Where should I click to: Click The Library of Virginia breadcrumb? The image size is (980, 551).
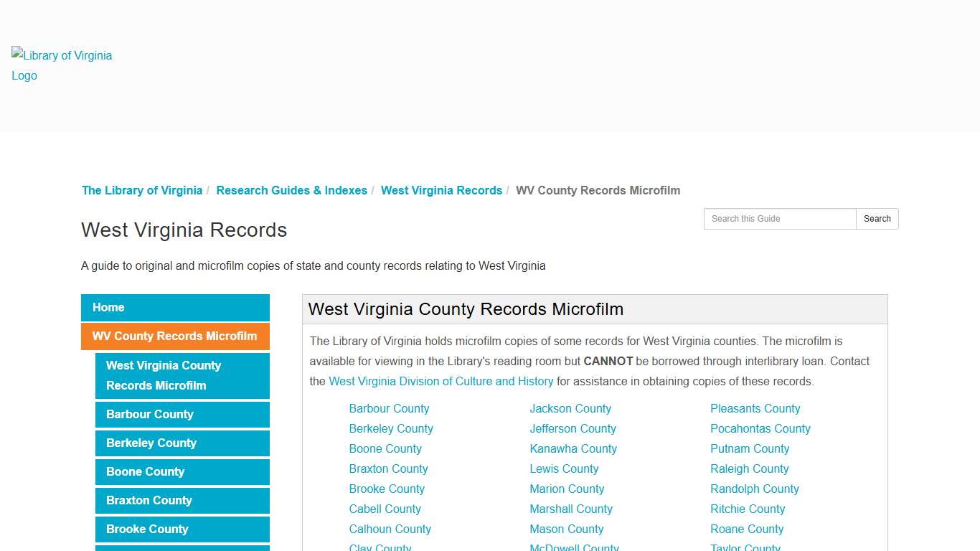[141, 190]
